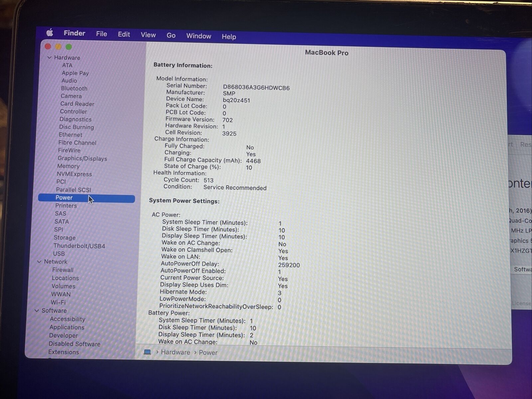The height and width of the screenshot is (399, 532).
Task: Select Thunderbolt/USB4 in the sidebar
Action: (x=79, y=246)
